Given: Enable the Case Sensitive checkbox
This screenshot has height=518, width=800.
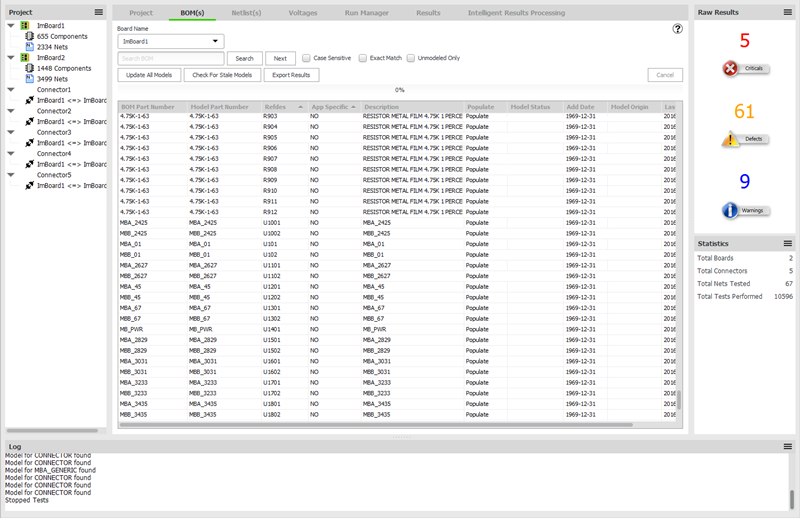Looking at the screenshot, I should [x=306, y=58].
